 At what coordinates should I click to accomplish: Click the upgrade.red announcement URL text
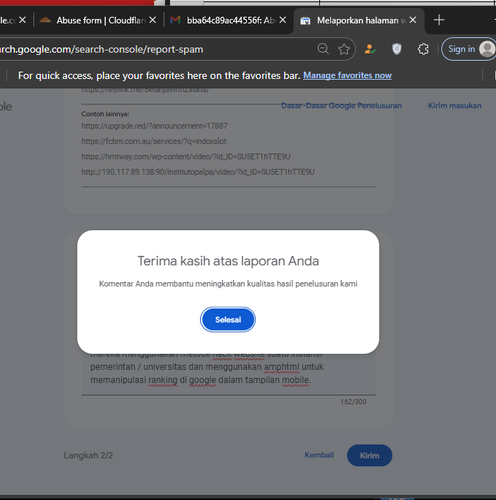tap(154, 126)
